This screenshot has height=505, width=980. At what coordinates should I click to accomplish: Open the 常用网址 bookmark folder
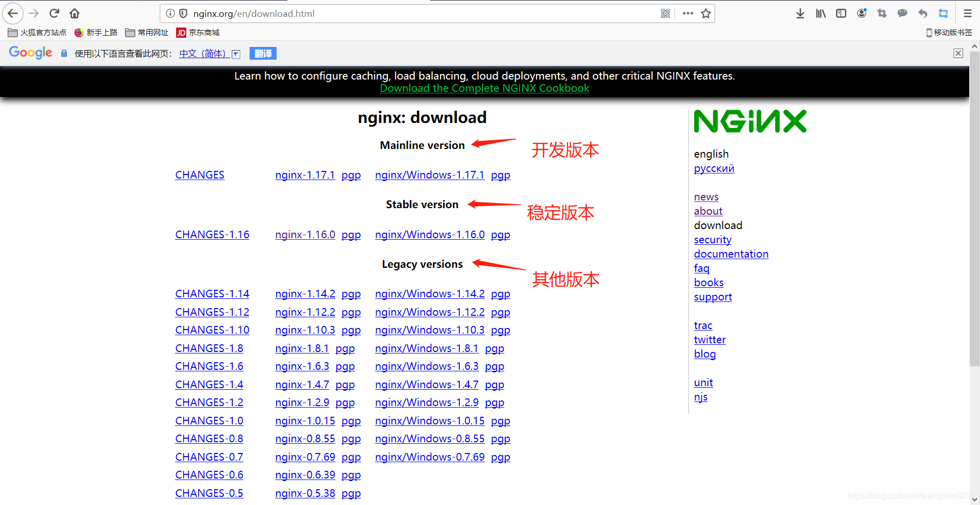point(147,33)
